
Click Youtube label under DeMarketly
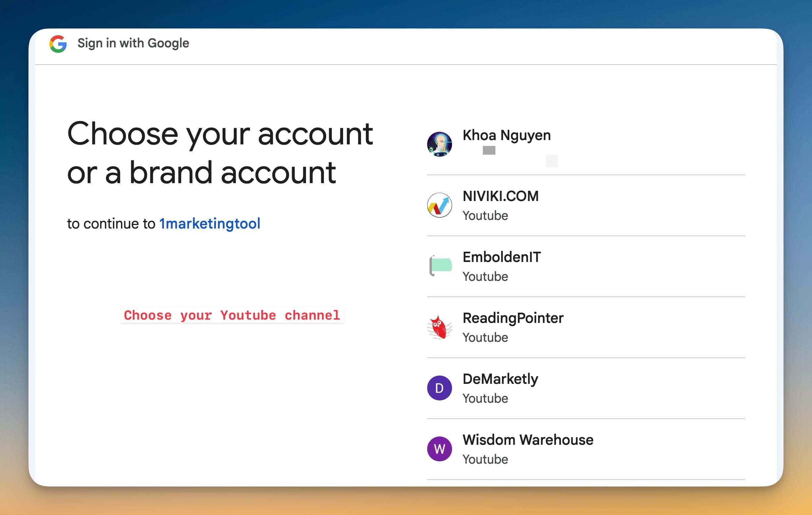485,399
